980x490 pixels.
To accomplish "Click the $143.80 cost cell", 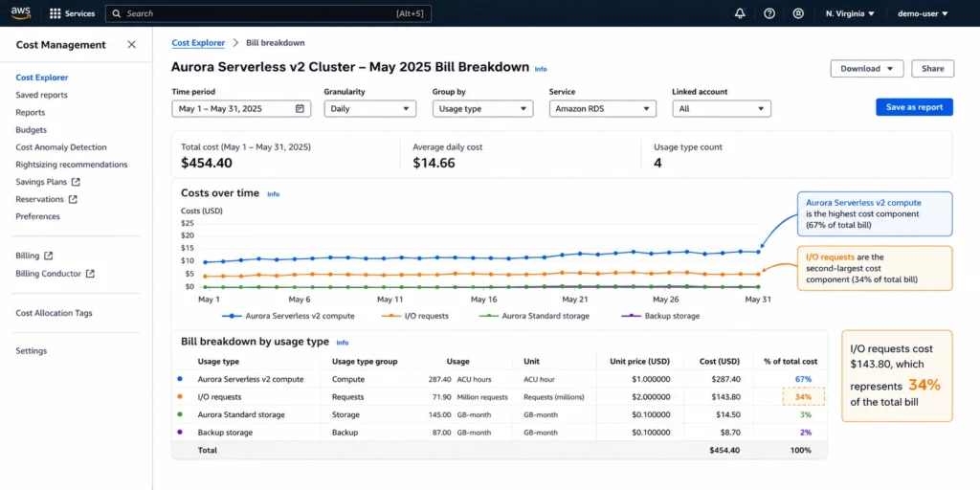I will (725, 397).
